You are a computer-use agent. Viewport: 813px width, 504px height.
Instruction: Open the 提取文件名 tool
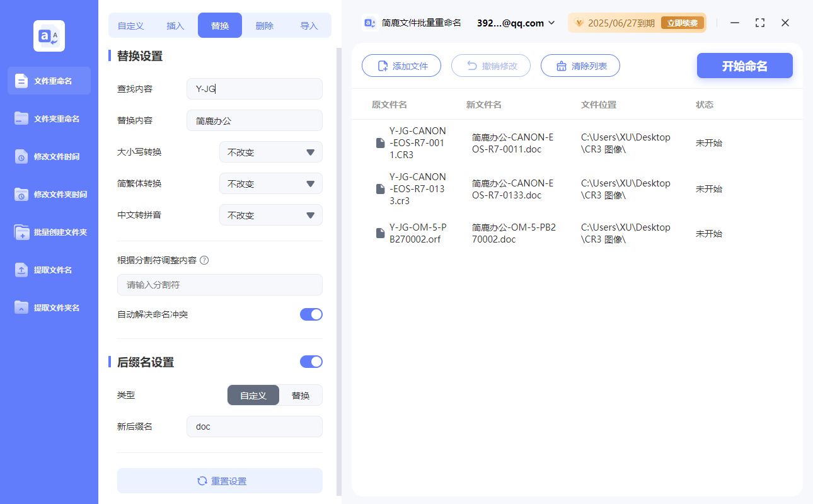pos(49,270)
